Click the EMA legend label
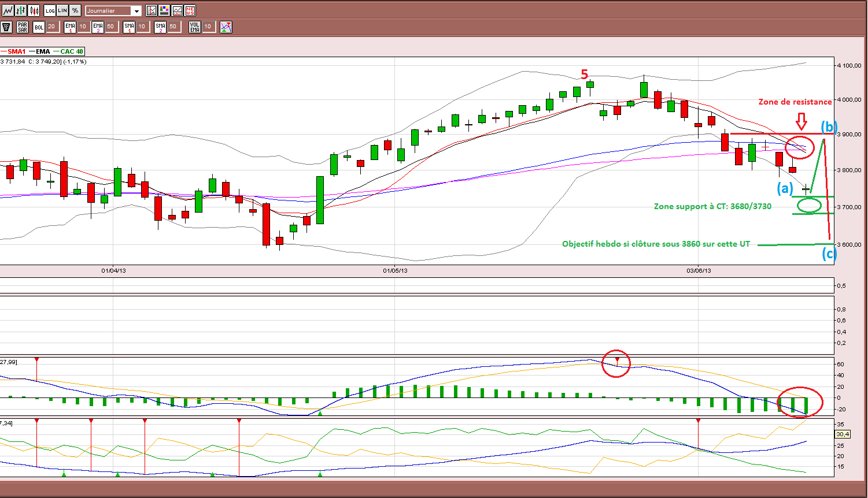 pyautogui.click(x=43, y=51)
